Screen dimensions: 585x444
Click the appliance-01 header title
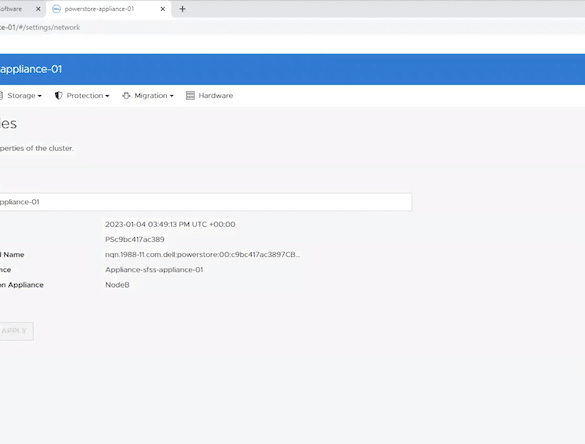click(31, 69)
